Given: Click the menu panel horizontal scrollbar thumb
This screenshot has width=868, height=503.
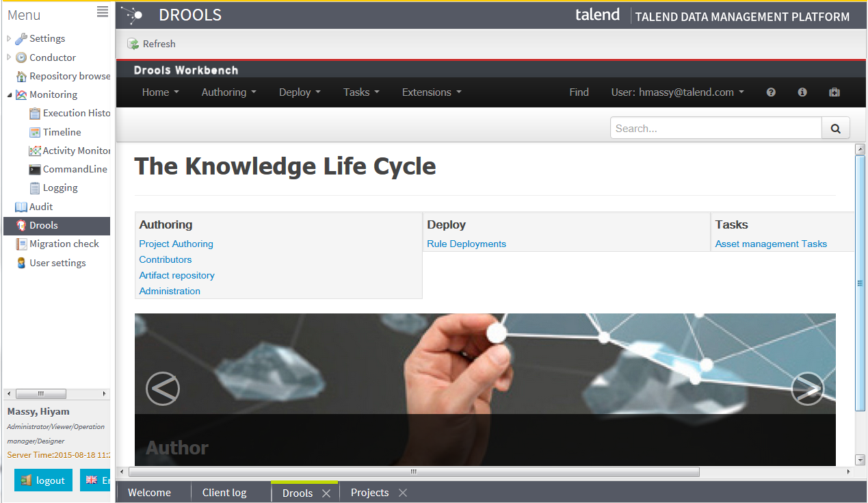Looking at the screenshot, I should pos(41,394).
